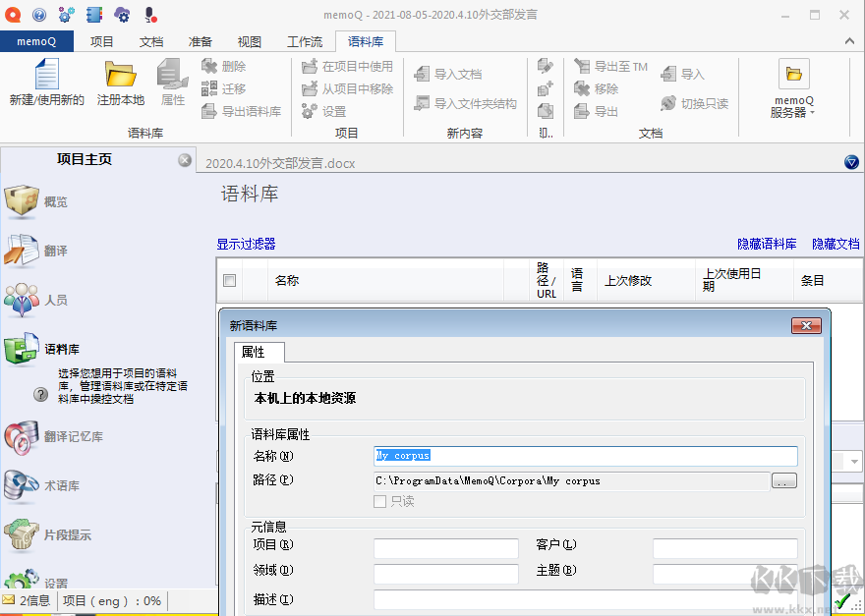Viewport: 865px width, 616px height.
Task: Click Use in project (在项目中使用)
Action: (347, 66)
